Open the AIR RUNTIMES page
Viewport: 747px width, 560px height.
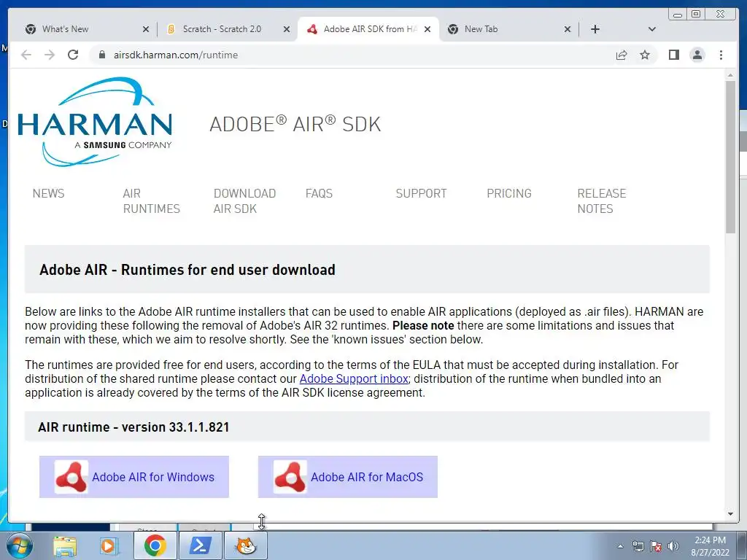[151, 201]
